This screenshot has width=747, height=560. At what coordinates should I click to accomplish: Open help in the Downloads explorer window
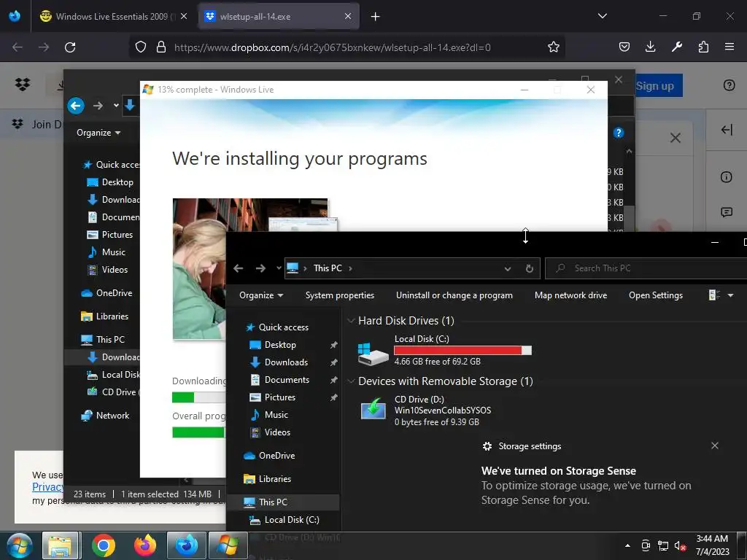619,133
